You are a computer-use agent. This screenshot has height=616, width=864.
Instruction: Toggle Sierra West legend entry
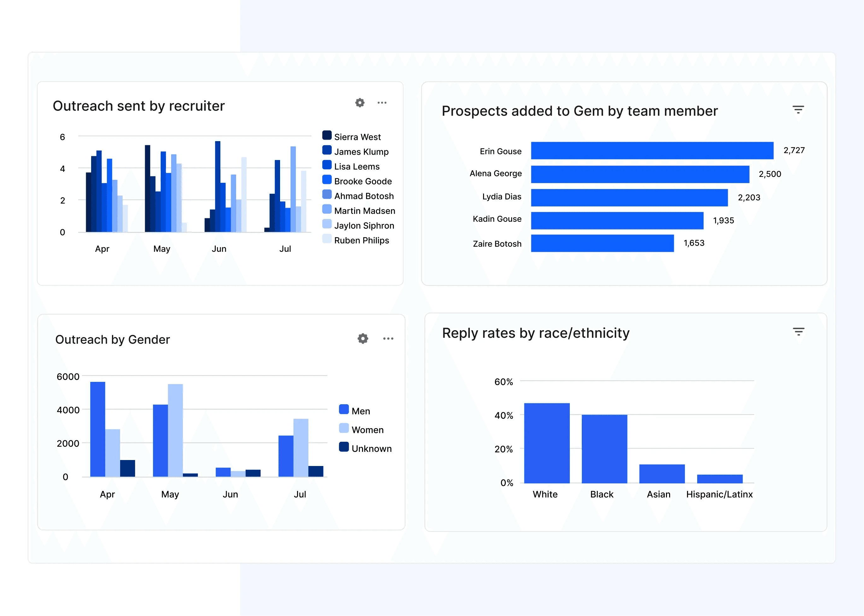click(357, 137)
